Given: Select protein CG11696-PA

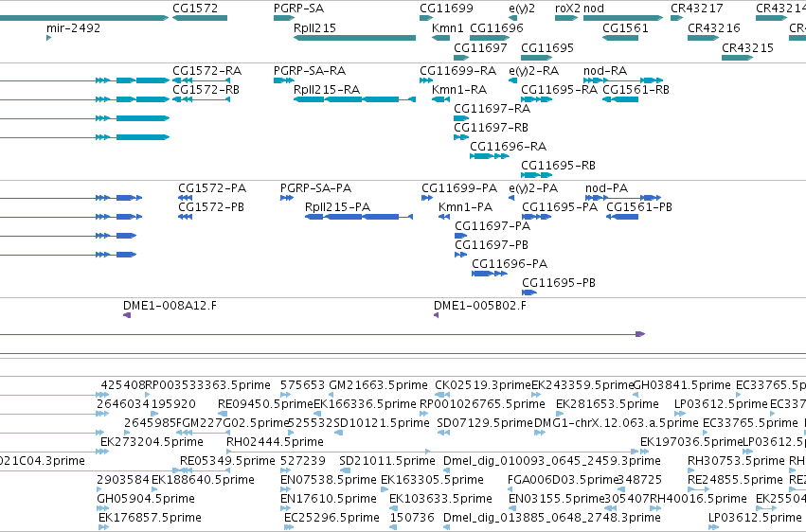Looking at the screenshot, I should pos(490,274).
